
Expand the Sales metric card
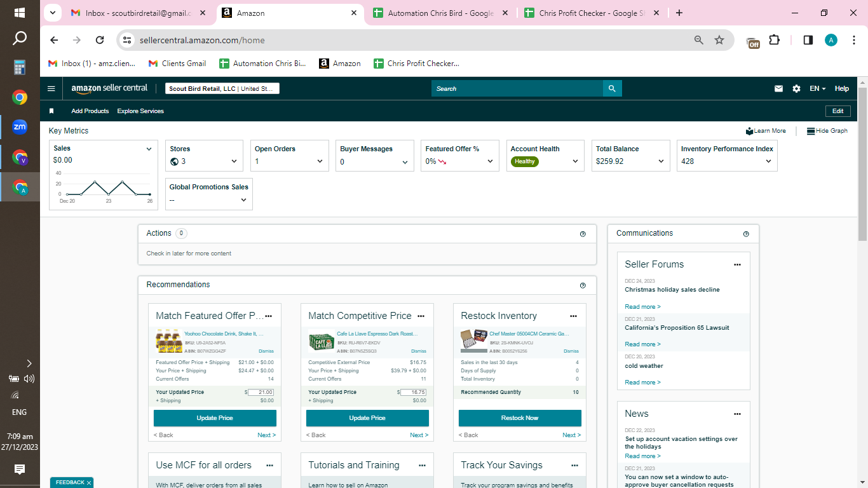point(149,149)
